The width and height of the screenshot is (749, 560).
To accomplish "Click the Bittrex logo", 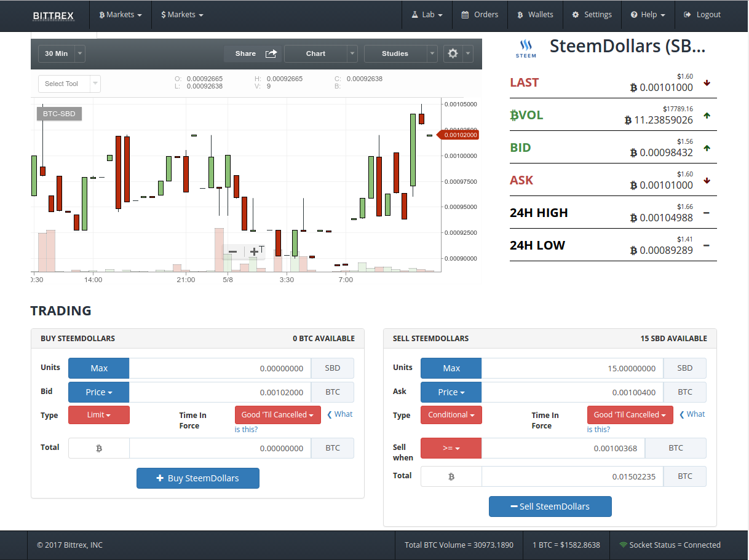I will 52,15.
